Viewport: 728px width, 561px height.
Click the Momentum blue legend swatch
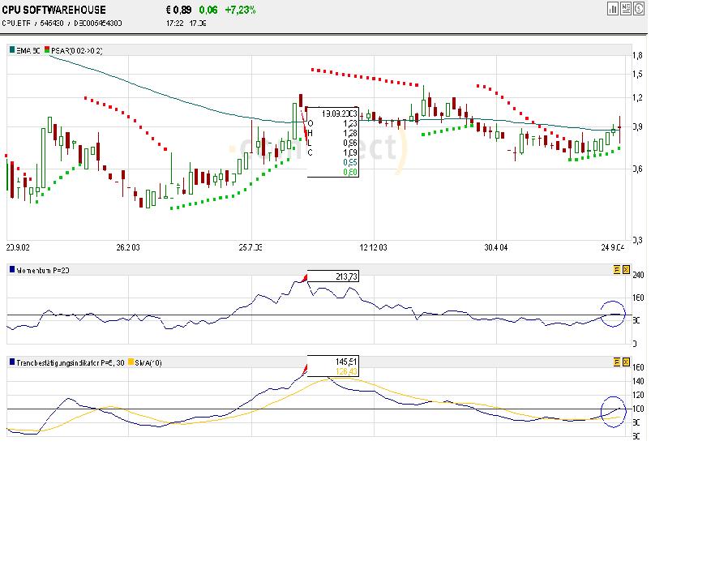[x=12, y=269]
